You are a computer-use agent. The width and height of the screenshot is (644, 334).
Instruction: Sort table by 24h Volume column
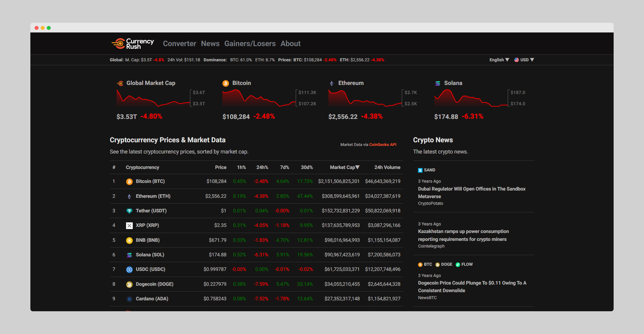(x=387, y=167)
